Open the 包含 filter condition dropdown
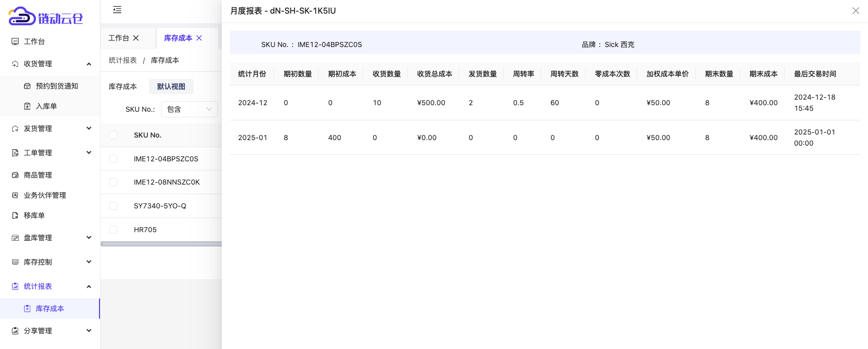Viewport: 868px width, 349px height. [x=189, y=109]
